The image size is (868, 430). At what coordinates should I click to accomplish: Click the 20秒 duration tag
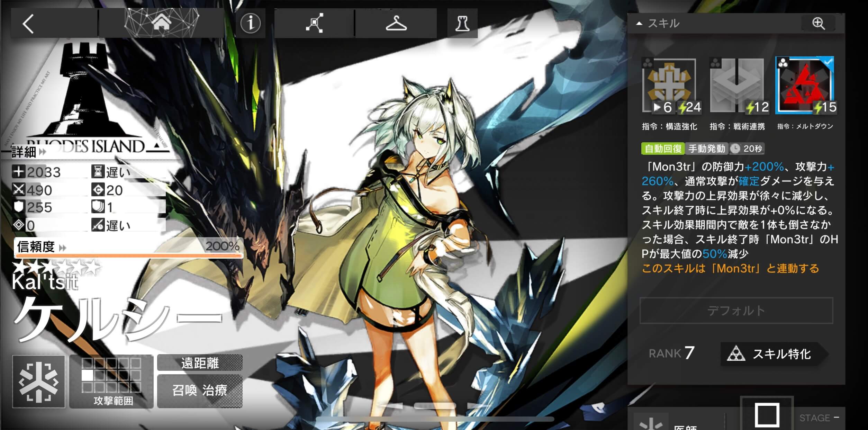tap(747, 149)
